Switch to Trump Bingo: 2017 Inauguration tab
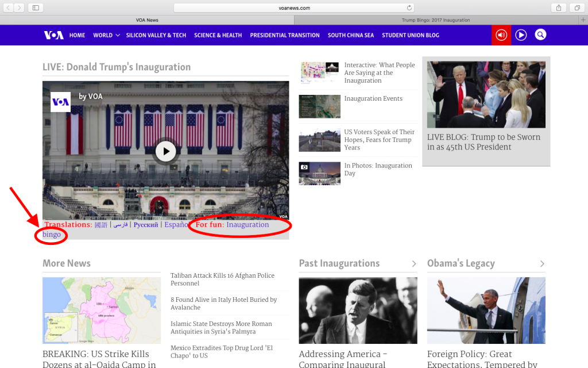588x368 pixels. tap(436, 20)
